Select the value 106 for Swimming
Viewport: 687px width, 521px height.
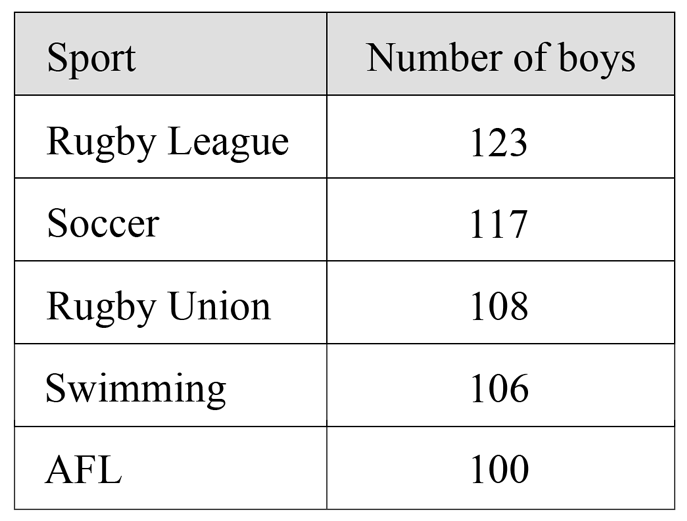pyautogui.click(x=499, y=389)
